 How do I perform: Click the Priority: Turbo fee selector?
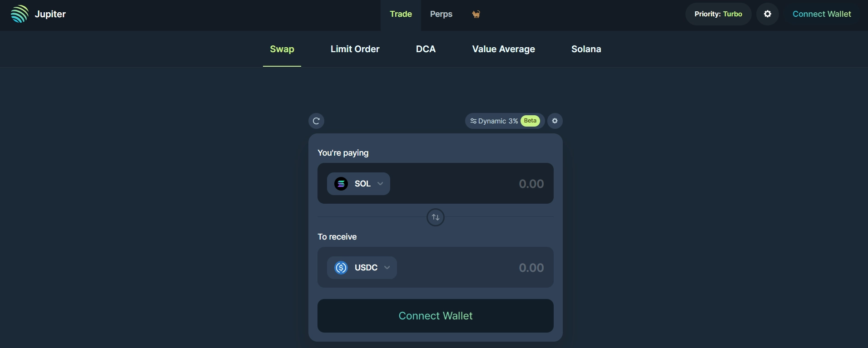(x=718, y=14)
